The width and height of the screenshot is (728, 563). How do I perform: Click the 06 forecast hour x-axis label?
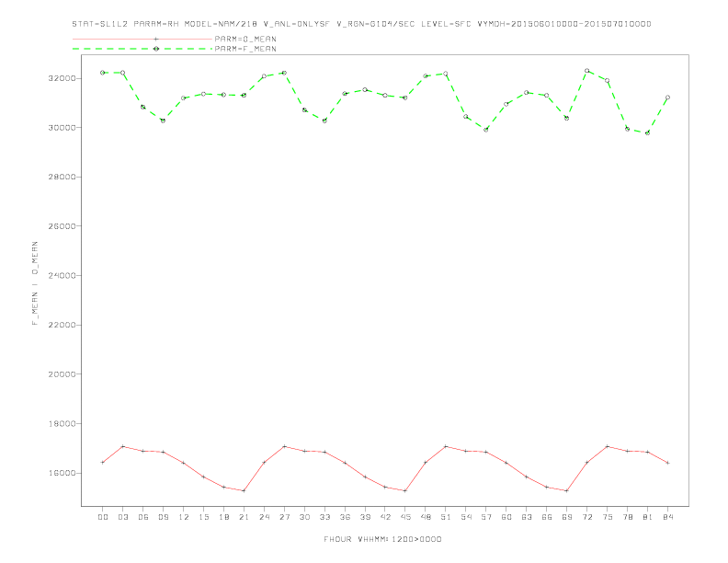pyautogui.click(x=143, y=517)
